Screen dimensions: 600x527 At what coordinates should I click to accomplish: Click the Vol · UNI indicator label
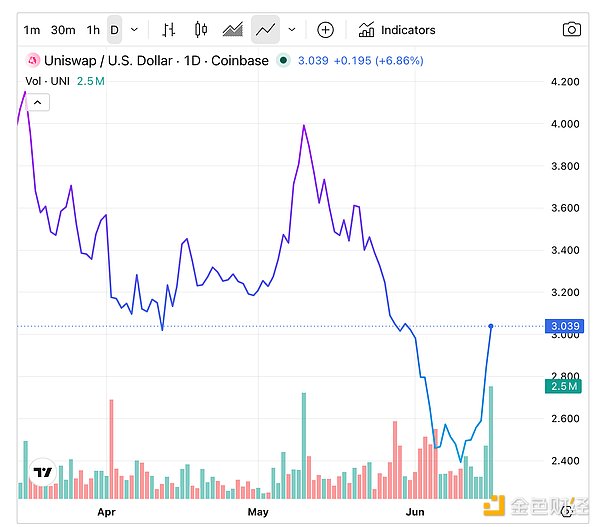(47, 81)
